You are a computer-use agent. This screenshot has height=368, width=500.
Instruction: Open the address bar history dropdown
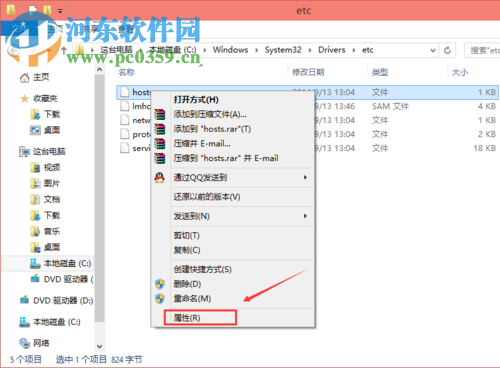tap(433, 50)
